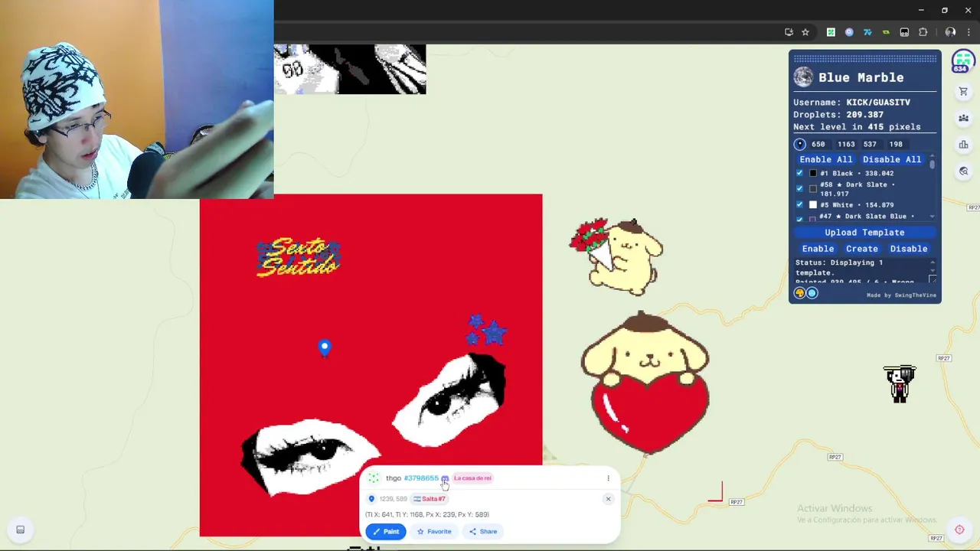Open the Chrome three-dot menu
The image size is (980, 551).
[969, 32]
